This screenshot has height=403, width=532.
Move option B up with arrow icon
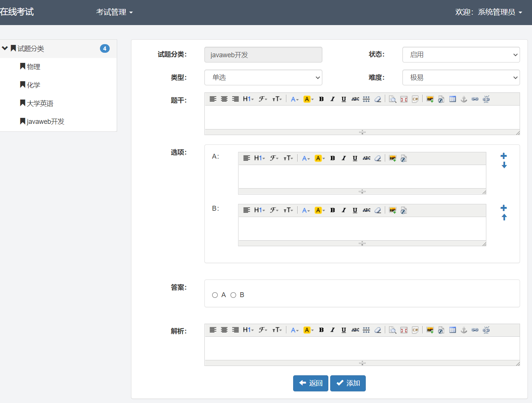(x=504, y=217)
